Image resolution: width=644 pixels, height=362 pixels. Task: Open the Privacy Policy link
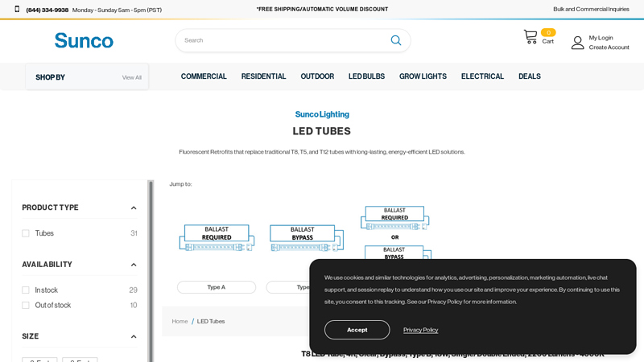coord(420,330)
